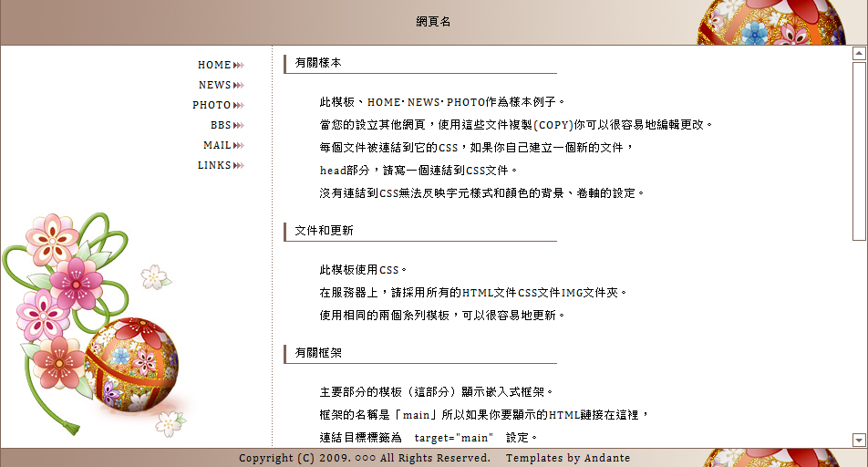
Task: Click arrow icon next to MAIL
Action: pos(239,145)
